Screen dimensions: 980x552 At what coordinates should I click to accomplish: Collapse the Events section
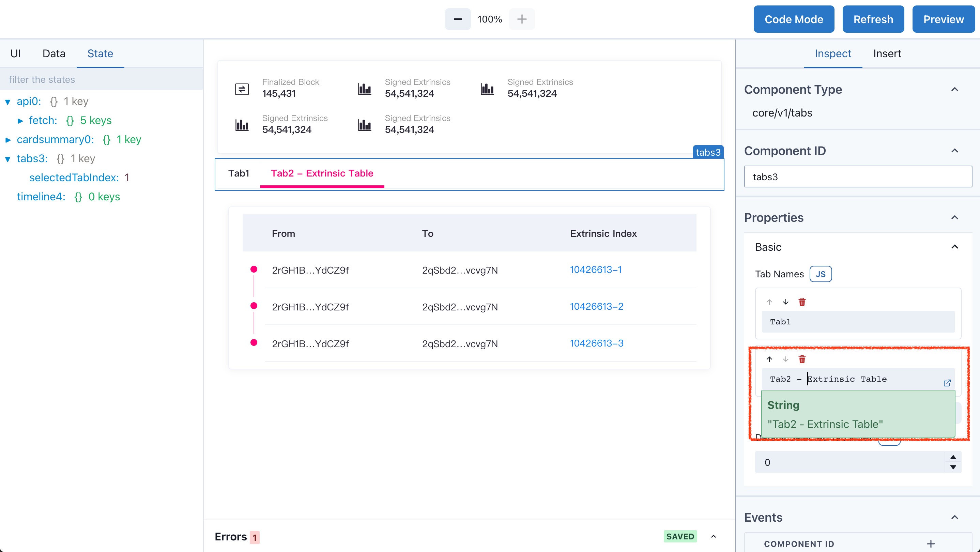pyautogui.click(x=954, y=517)
